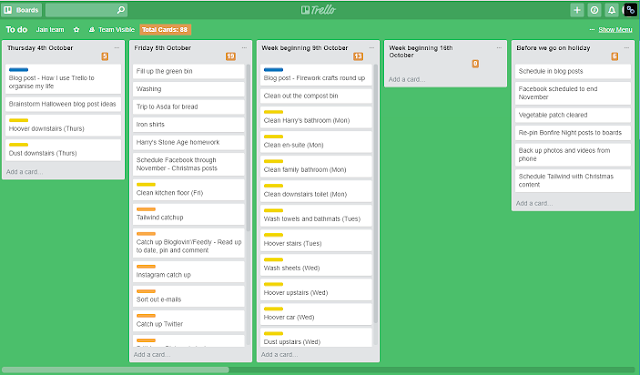This screenshot has height=375, width=640.
Task: Open Schedule in blog posts card
Action: 573,71
